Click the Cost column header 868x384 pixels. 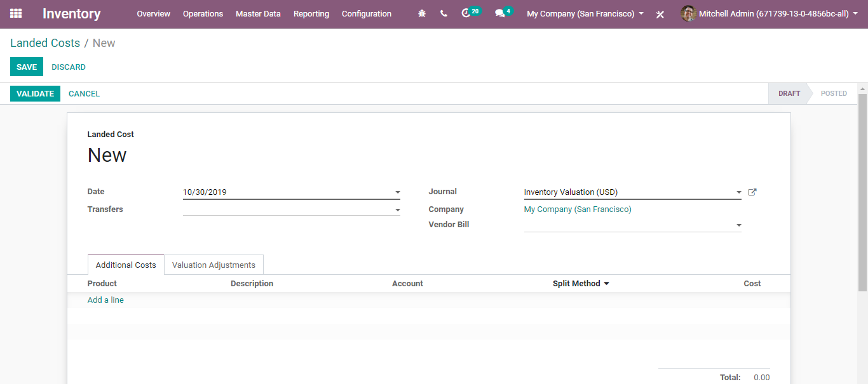click(x=752, y=284)
